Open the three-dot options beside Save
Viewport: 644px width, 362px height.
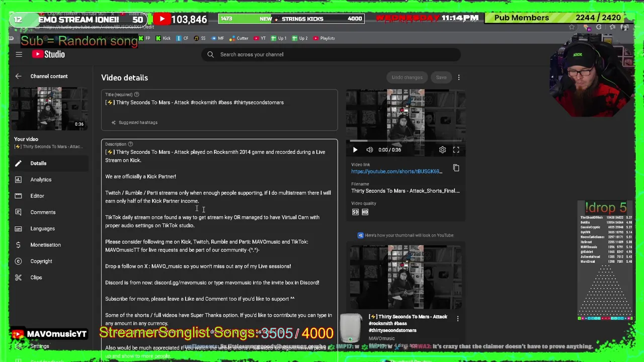(459, 77)
